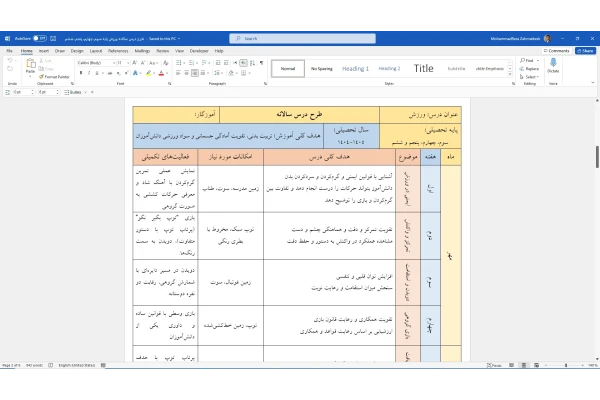
Task: Apply the Heading 1 style
Action: (355, 69)
